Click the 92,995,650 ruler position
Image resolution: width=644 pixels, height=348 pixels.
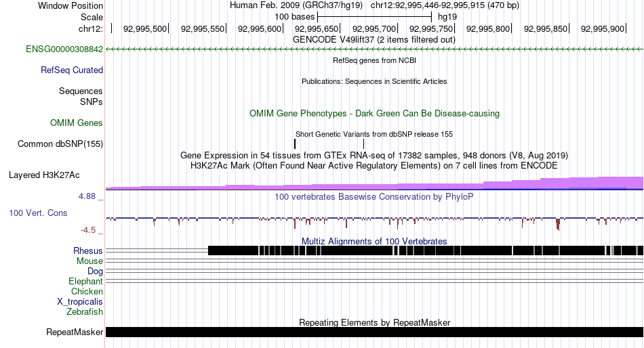[x=317, y=28]
